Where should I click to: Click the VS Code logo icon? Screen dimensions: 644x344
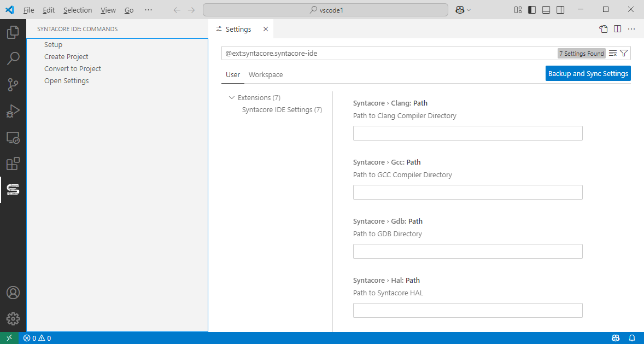(10, 9)
